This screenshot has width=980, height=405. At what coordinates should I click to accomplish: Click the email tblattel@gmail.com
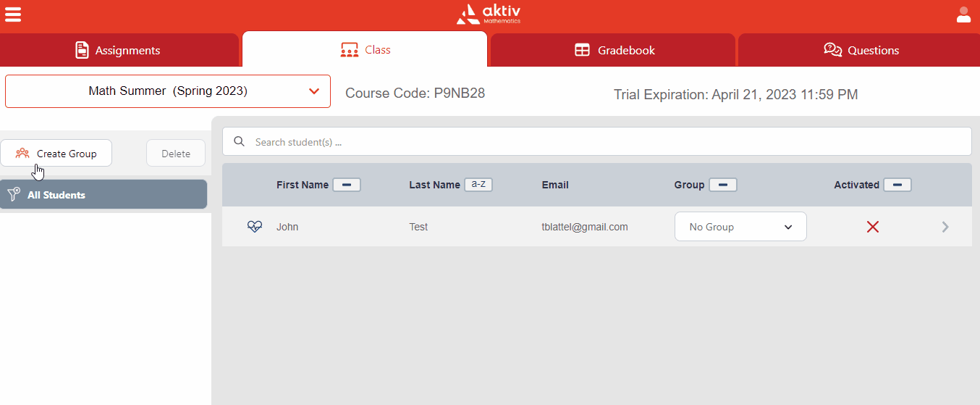tap(585, 227)
